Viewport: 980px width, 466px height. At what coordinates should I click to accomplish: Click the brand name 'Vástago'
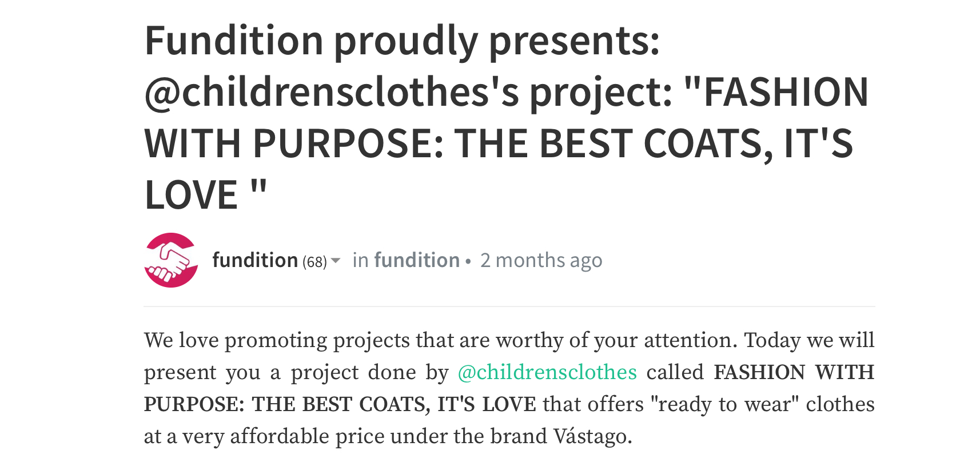(x=593, y=436)
